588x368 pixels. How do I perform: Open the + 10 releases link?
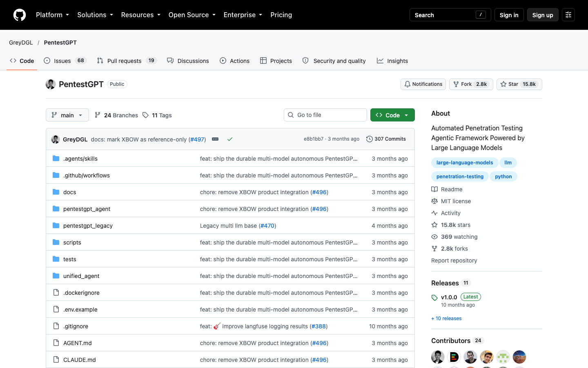click(x=446, y=319)
